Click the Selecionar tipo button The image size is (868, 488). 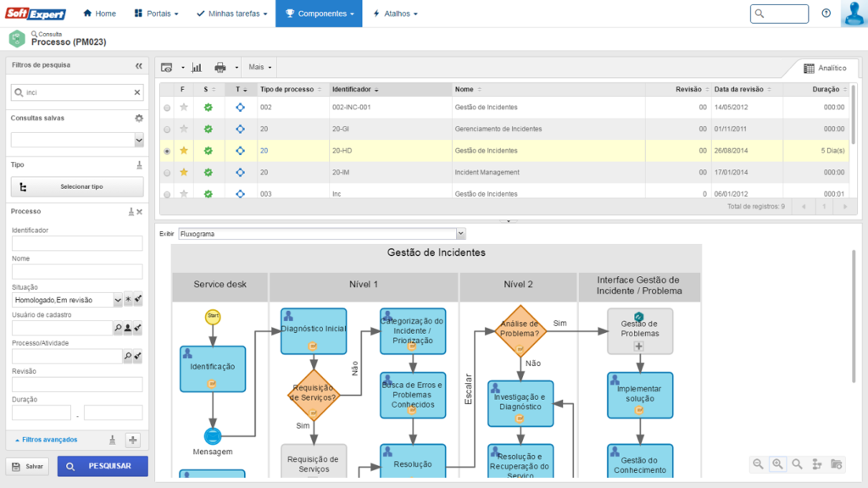tap(76, 186)
